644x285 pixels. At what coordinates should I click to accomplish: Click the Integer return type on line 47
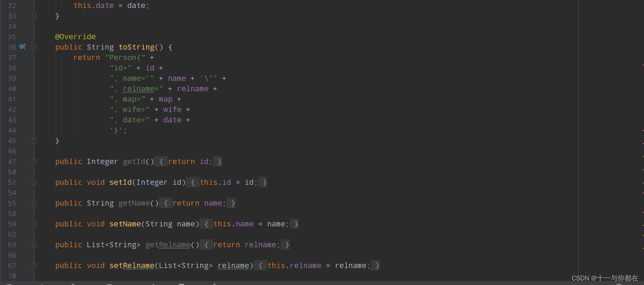click(x=102, y=162)
